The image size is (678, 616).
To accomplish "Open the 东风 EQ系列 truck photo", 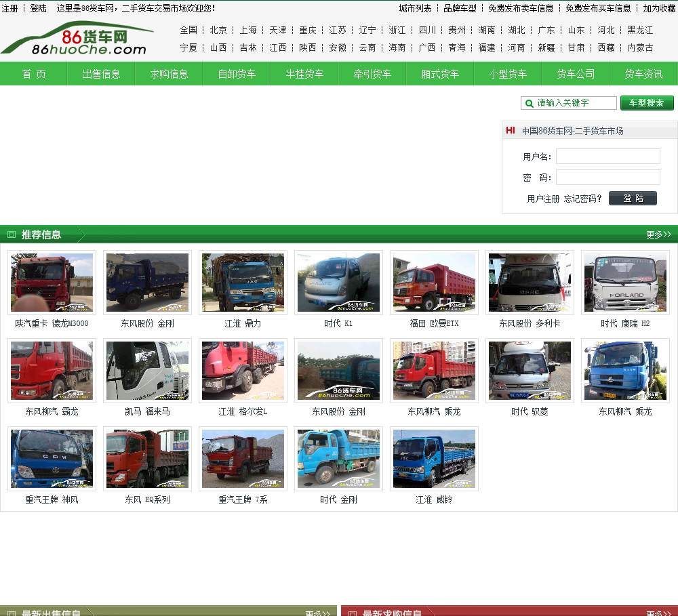I will [147, 459].
